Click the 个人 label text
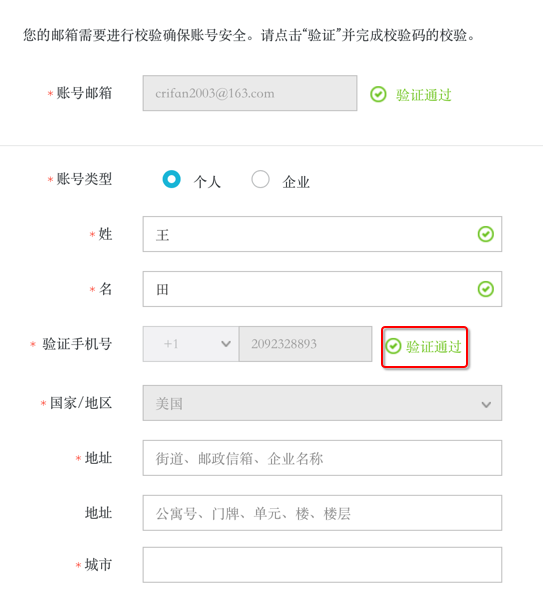This screenshot has width=543, height=599. click(207, 182)
